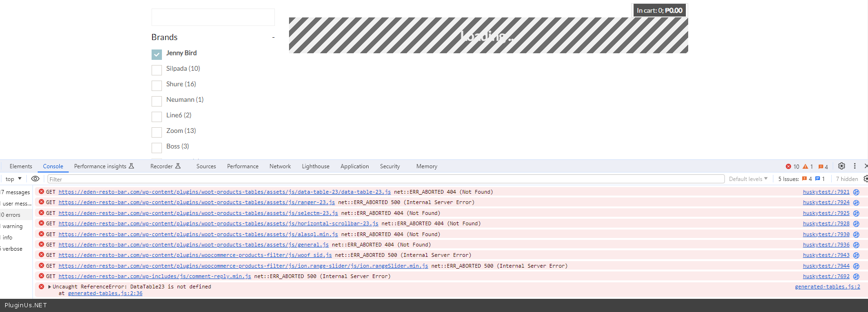Open the generated-tables.js:2:36 source link

(105, 293)
